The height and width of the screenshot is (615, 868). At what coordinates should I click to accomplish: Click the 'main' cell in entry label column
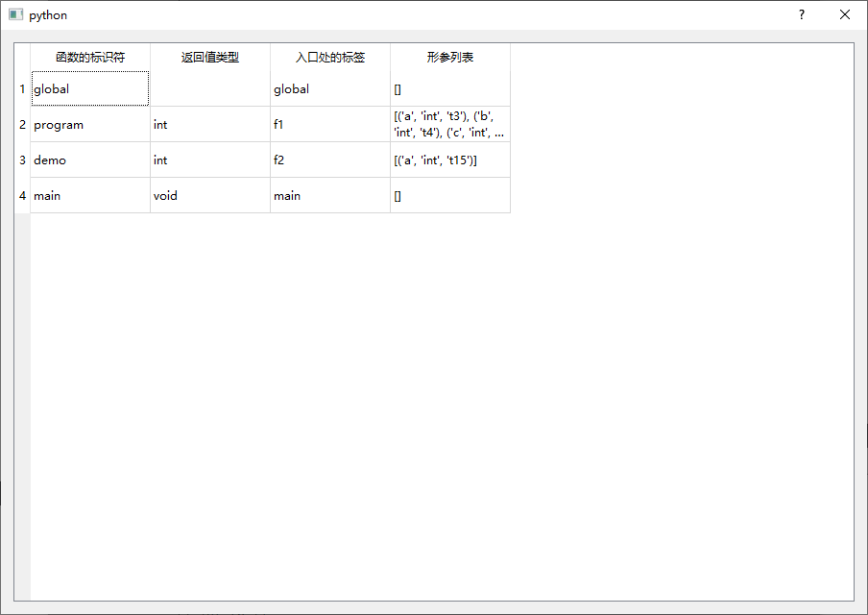[330, 195]
